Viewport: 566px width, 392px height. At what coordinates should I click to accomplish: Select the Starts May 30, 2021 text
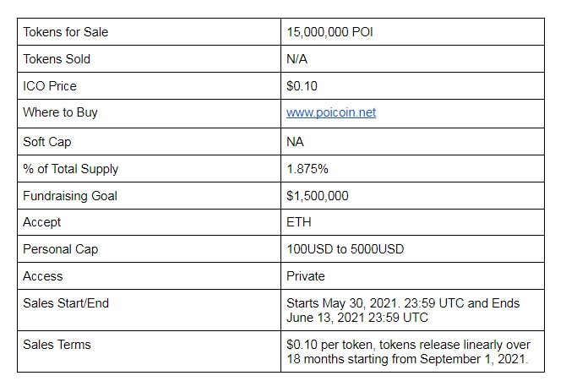[x=342, y=303]
